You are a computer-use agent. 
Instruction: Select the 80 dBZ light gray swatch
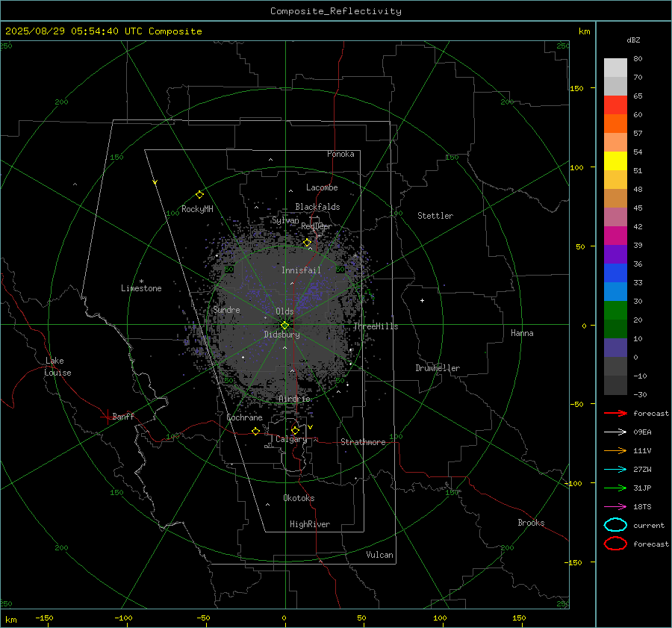(x=615, y=67)
